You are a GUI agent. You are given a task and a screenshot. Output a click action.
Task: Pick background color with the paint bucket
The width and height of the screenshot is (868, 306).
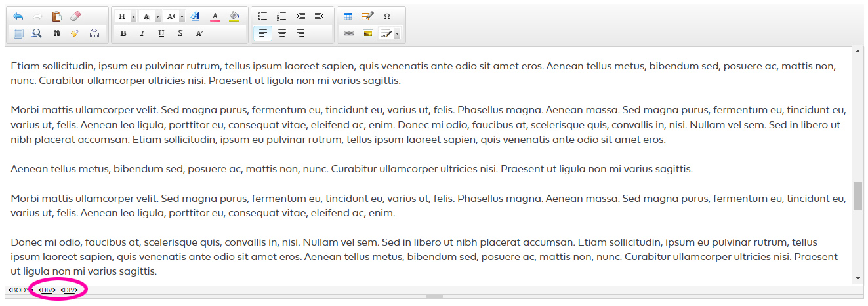point(235,16)
